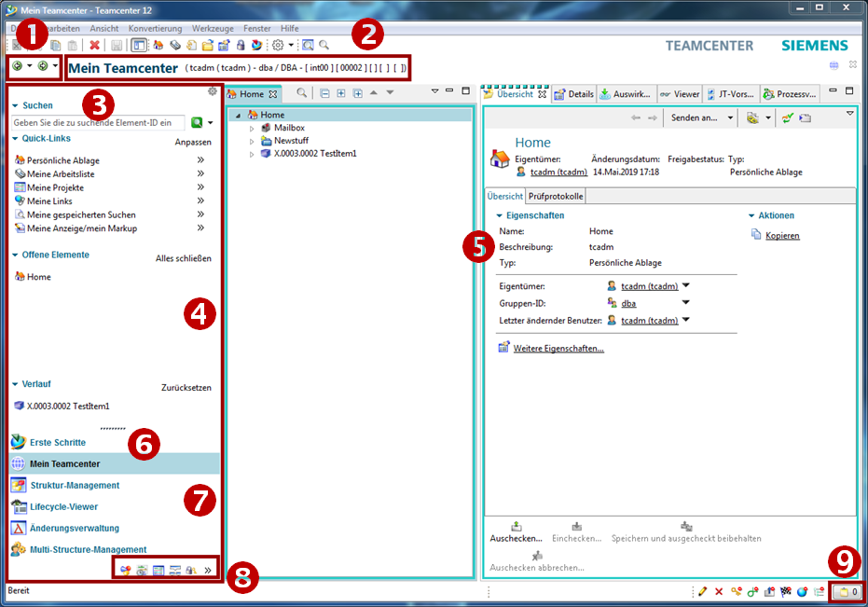Open the Werkzeuge menu
Viewport: 868px width, 607px height.
pos(212,29)
